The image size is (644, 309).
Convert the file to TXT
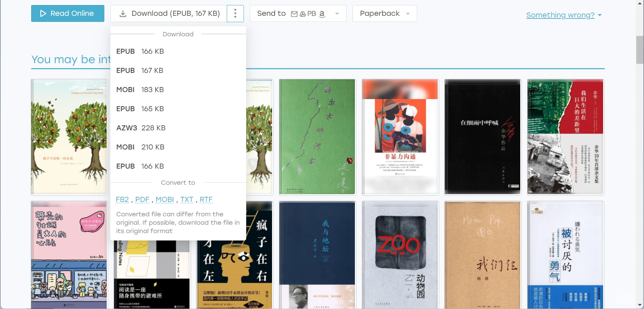[187, 200]
